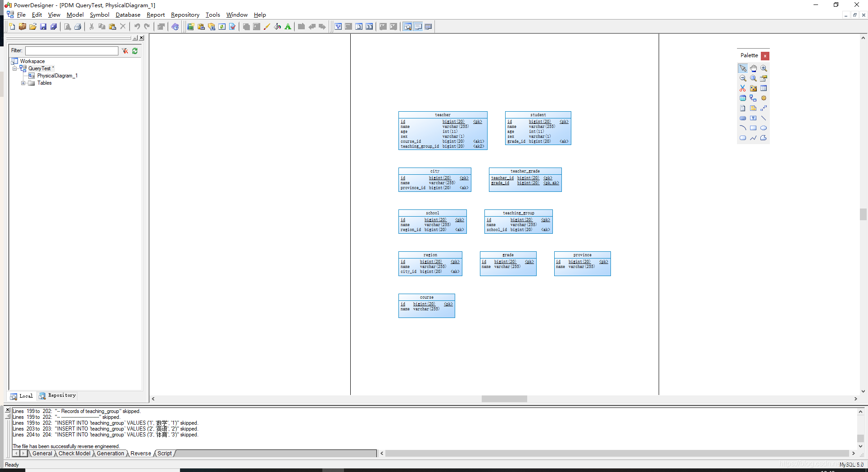The image size is (868, 472).
Task: Select PhysicalDiagram_1 in the browser tree
Action: (x=57, y=76)
